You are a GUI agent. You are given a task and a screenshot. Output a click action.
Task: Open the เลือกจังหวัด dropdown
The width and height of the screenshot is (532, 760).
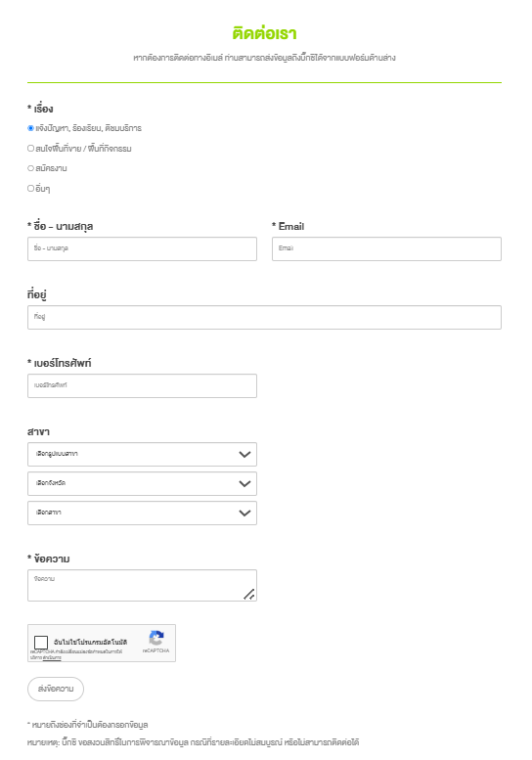tap(142, 484)
